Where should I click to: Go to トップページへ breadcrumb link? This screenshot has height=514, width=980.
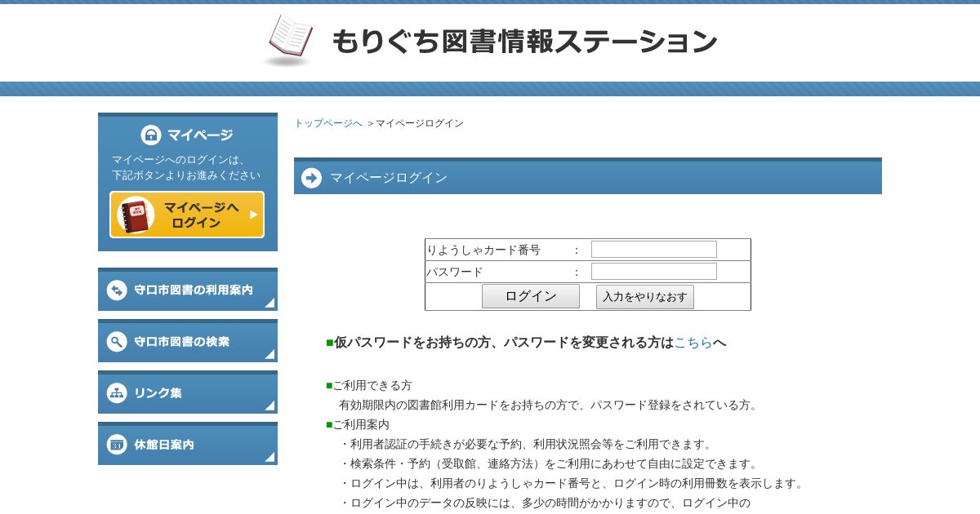coord(328,123)
